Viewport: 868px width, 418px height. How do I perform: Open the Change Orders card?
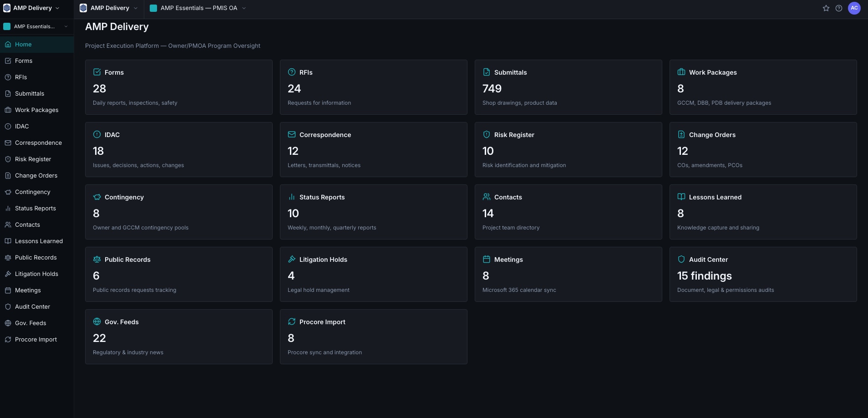pos(763,149)
